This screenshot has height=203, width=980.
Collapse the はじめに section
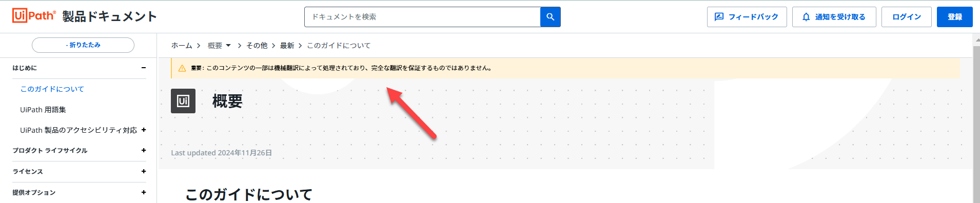[144, 68]
